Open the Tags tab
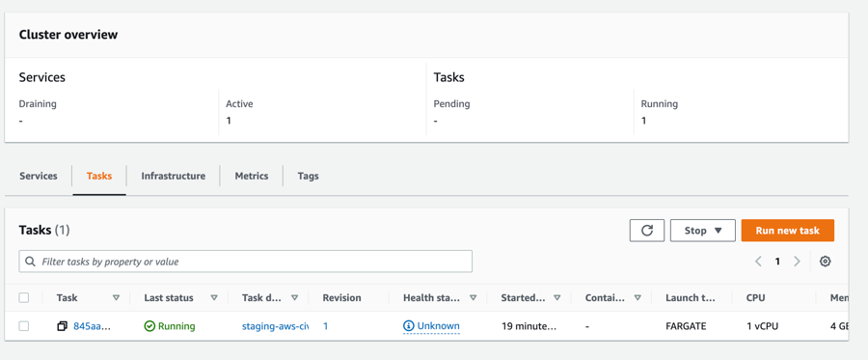This screenshot has height=360, width=868. tap(308, 176)
